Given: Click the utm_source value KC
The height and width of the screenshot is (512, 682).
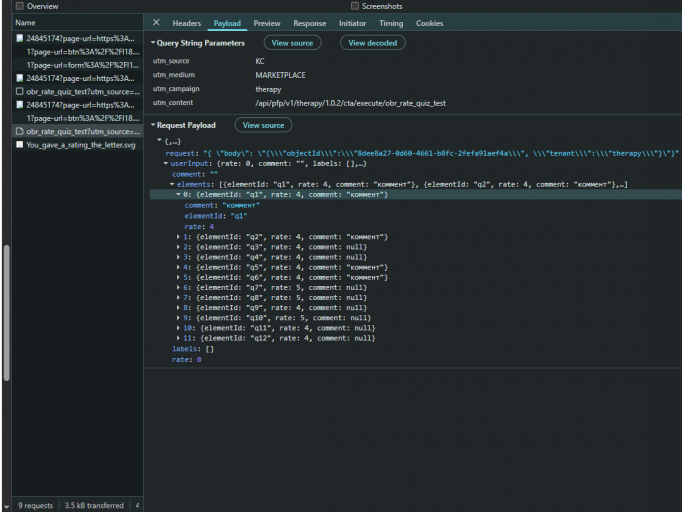Looking at the screenshot, I should coord(260,61).
